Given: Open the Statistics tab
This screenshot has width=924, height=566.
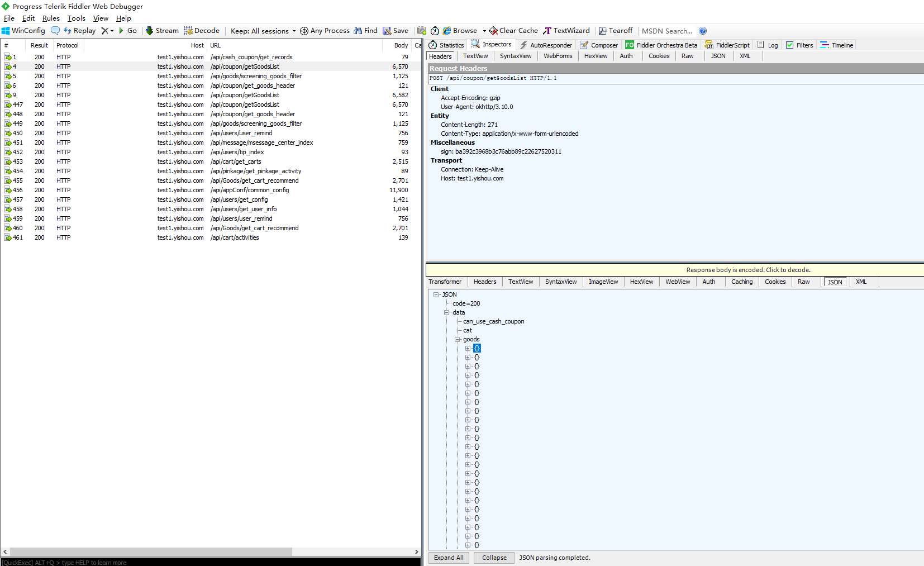Looking at the screenshot, I should [x=446, y=45].
